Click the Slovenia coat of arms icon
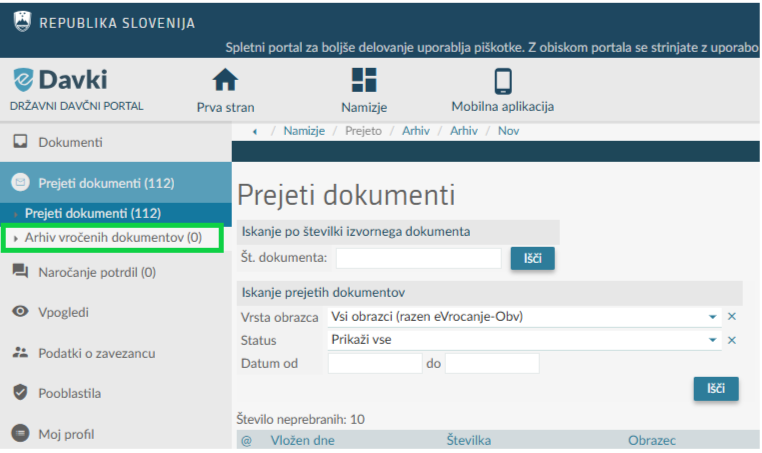 click(21, 22)
